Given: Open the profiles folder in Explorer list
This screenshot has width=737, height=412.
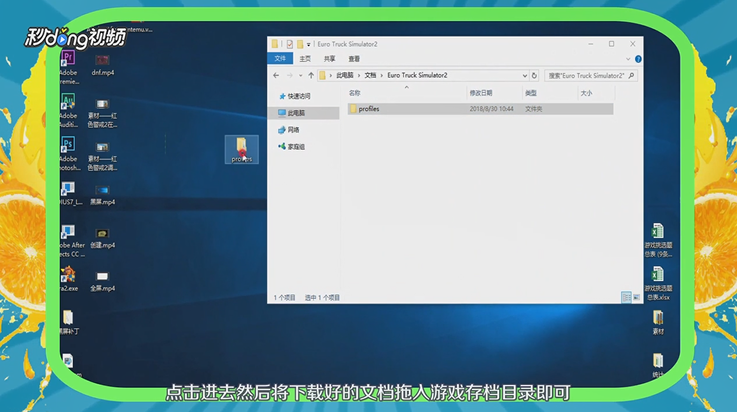Looking at the screenshot, I should click(x=480, y=109).
